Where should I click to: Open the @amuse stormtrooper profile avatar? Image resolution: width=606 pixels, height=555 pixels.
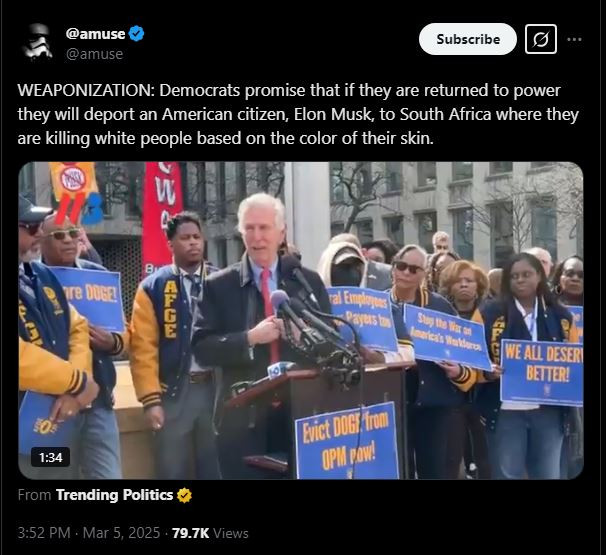pyautogui.click(x=37, y=41)
